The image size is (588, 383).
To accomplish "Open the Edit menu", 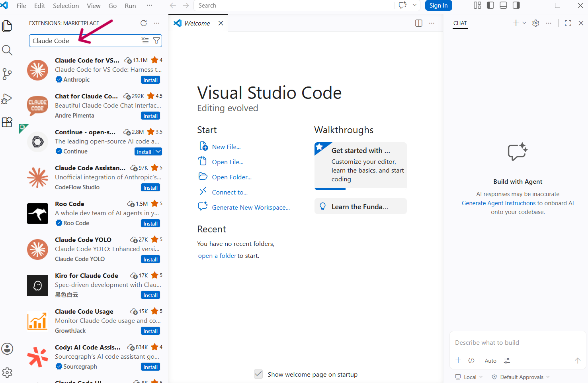I will [40, 6].
